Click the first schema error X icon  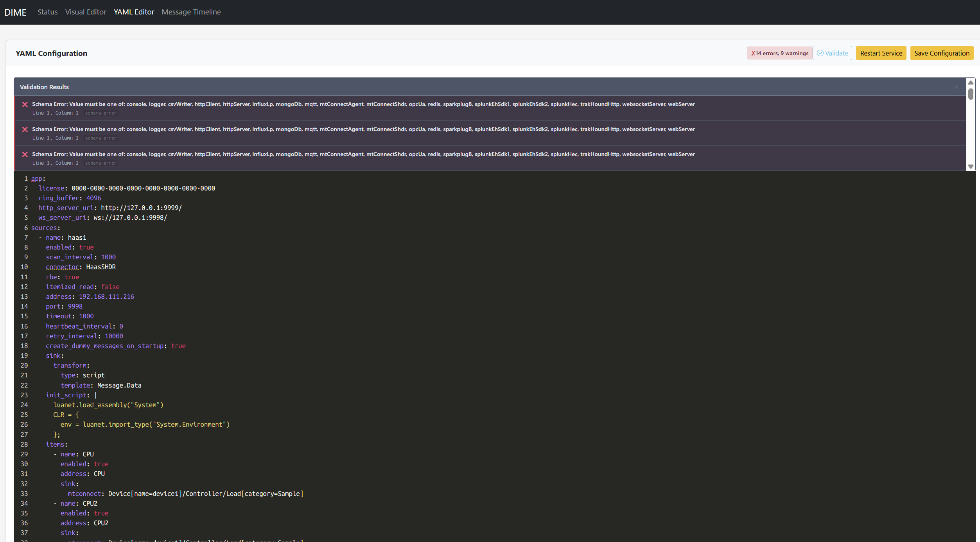25,104
